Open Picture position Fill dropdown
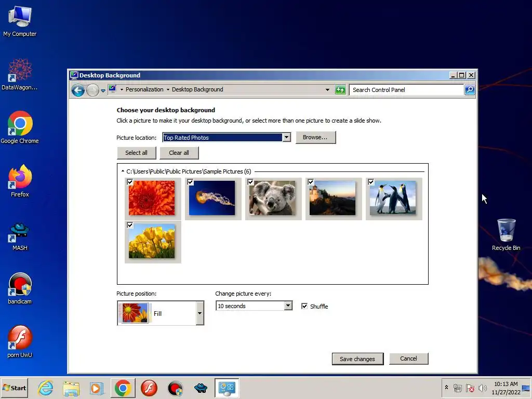This screenshot has width=532, height=399. point(161,313)
